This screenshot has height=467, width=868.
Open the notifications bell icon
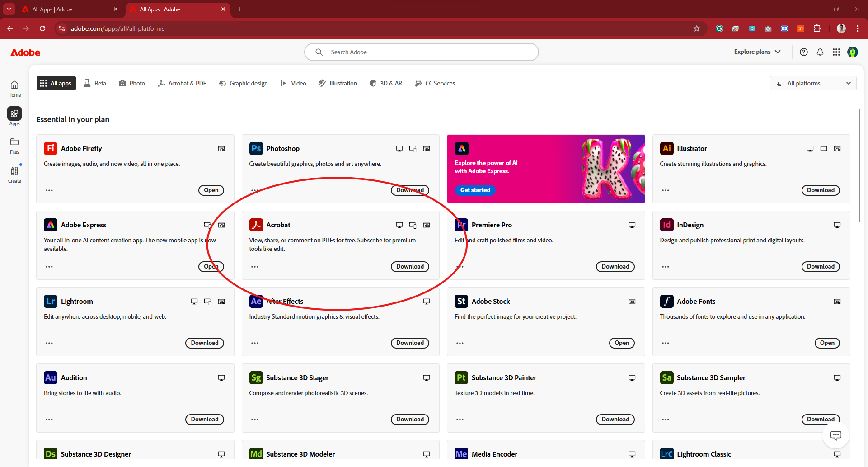(x=820, y=52)
